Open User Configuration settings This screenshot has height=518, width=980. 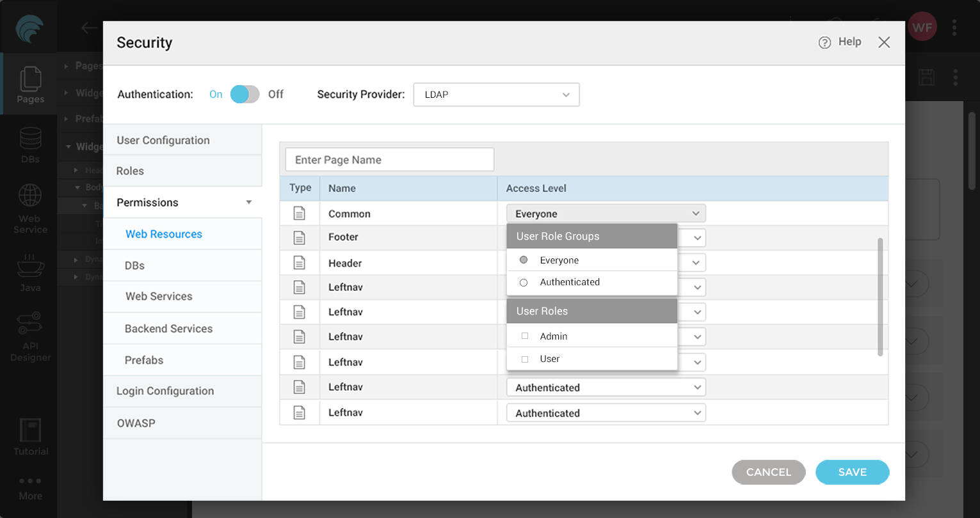(x=182, y=140)
